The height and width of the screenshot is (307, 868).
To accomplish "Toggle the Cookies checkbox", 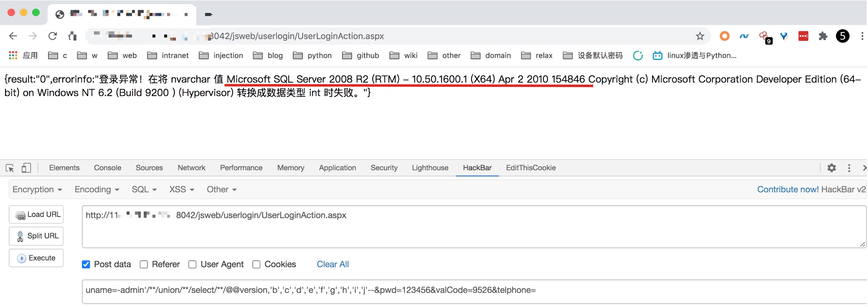I will [256, 264].
